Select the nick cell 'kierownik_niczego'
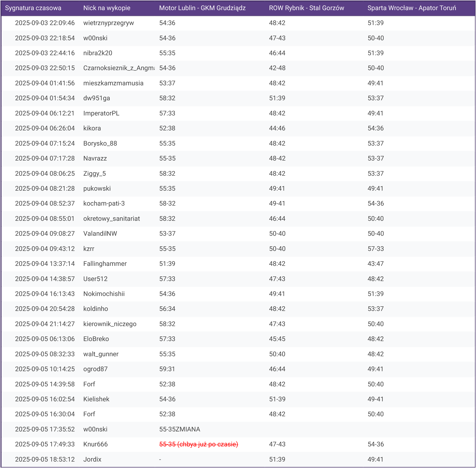Viewport: 476px width, 468px height. pyautogui.click(x=110, y=324)
